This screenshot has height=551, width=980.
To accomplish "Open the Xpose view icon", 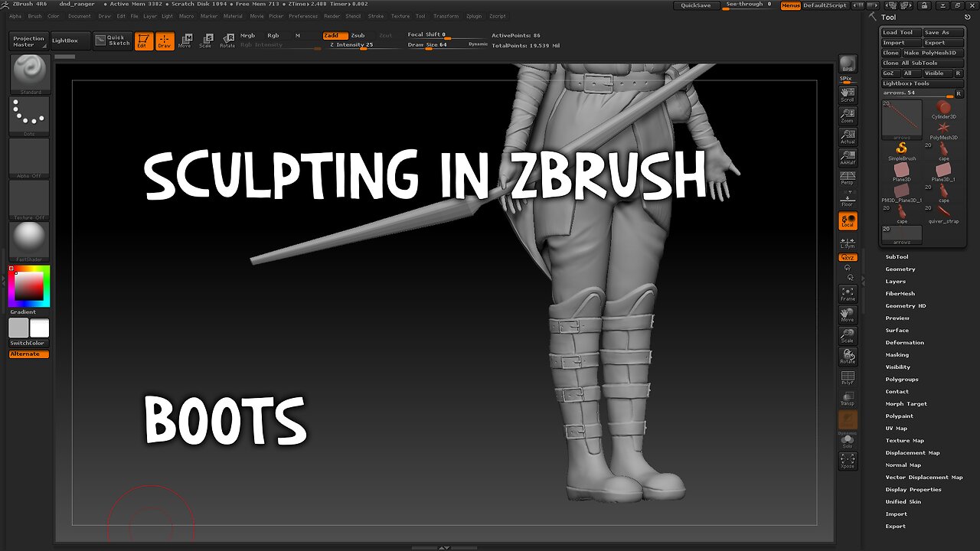I will coord(848,461).
